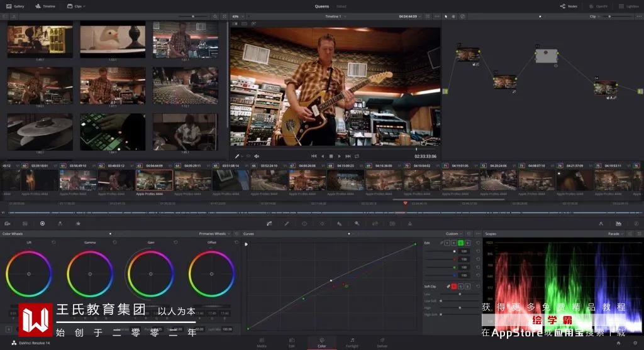Toggle the Nodes panel button
644x350 pixels.
pyautogui.click(x=569, y=6)
